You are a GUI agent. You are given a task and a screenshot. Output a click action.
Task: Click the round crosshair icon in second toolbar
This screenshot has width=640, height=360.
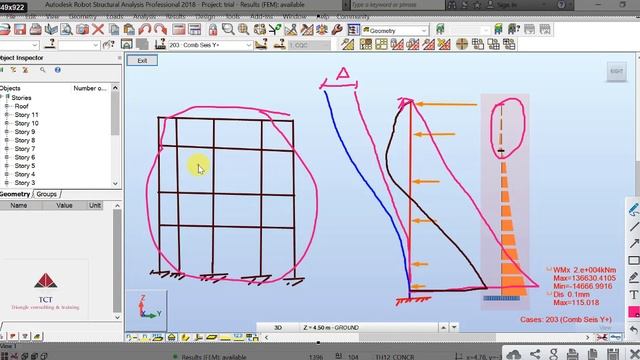462,44
